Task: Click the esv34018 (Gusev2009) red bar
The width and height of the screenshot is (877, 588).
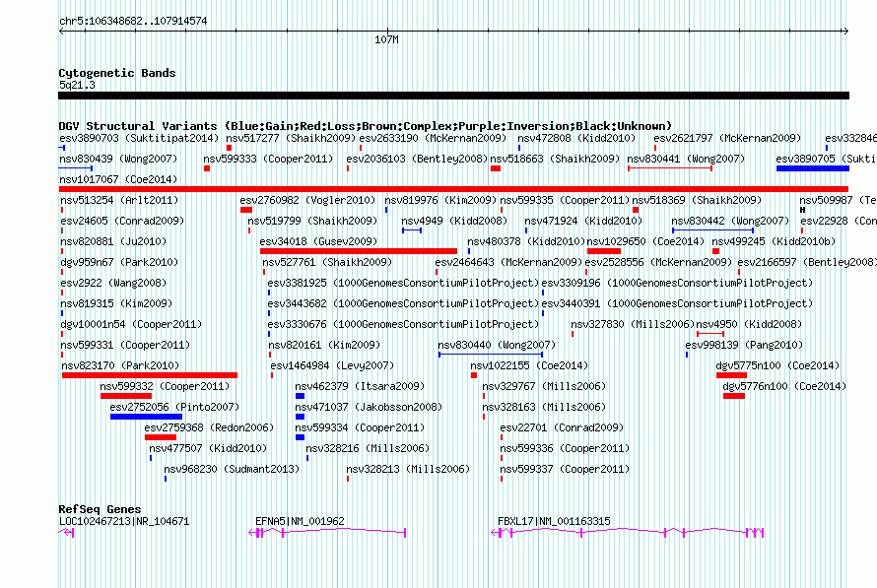Action: [359, 251]
